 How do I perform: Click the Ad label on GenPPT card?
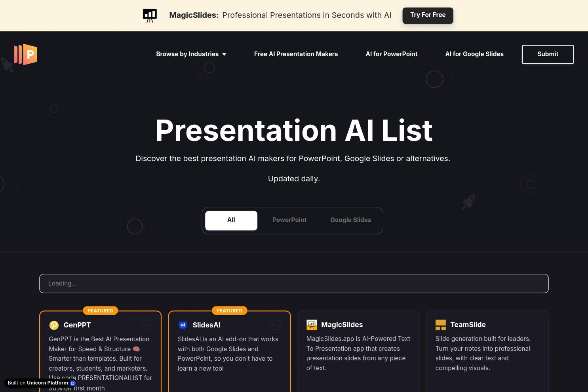pos(146,325)
